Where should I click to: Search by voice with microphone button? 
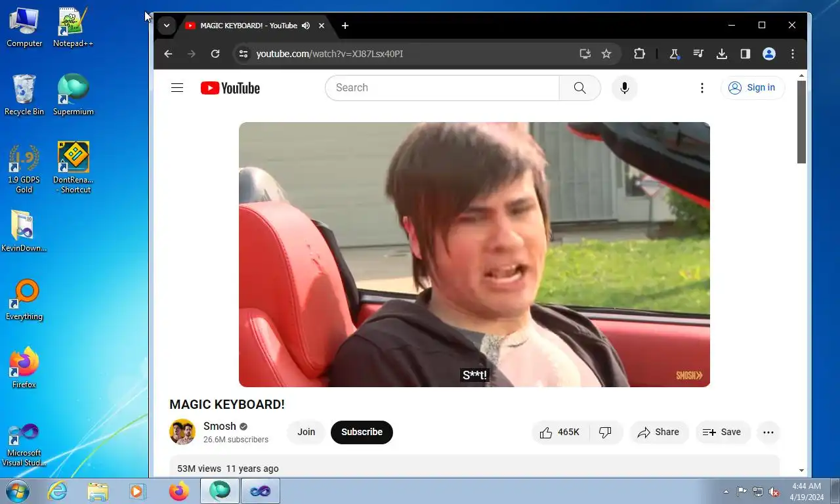(x=625, y=88)
